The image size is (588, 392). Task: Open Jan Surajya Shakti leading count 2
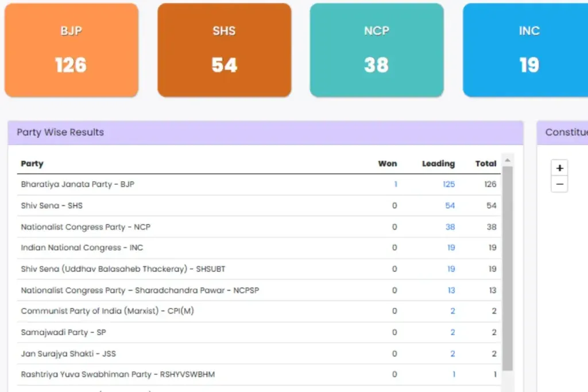[x=452, y=354]
